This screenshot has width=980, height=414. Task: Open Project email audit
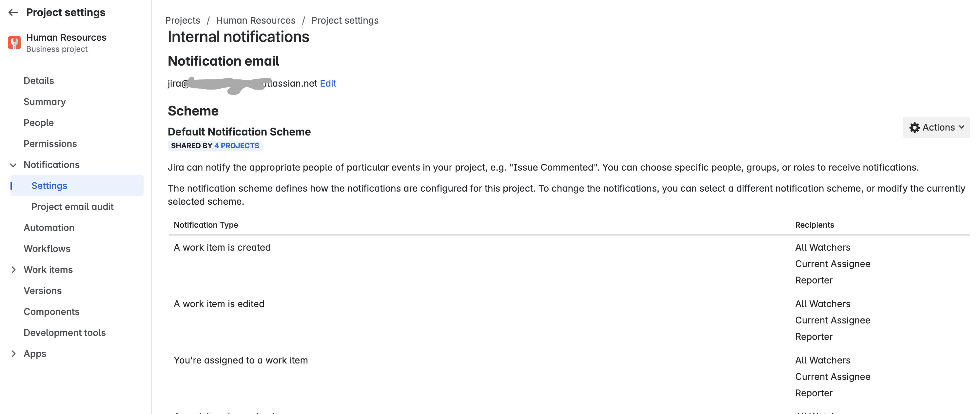72,207
